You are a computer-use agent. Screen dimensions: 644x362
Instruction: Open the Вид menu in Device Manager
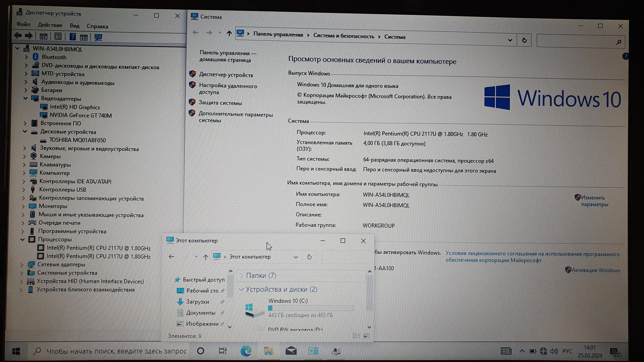(x=75, y=26)
